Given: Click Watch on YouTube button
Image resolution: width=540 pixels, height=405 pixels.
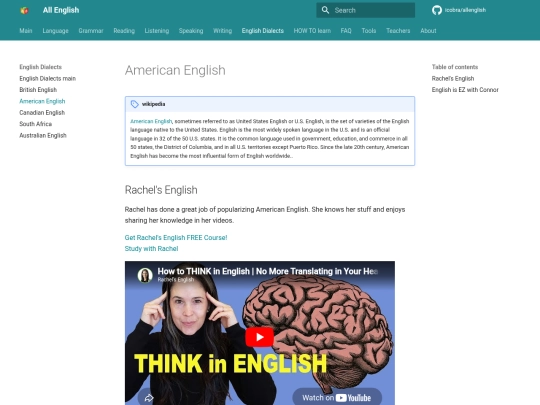Looking at the screenshot, I should point(337,398).
